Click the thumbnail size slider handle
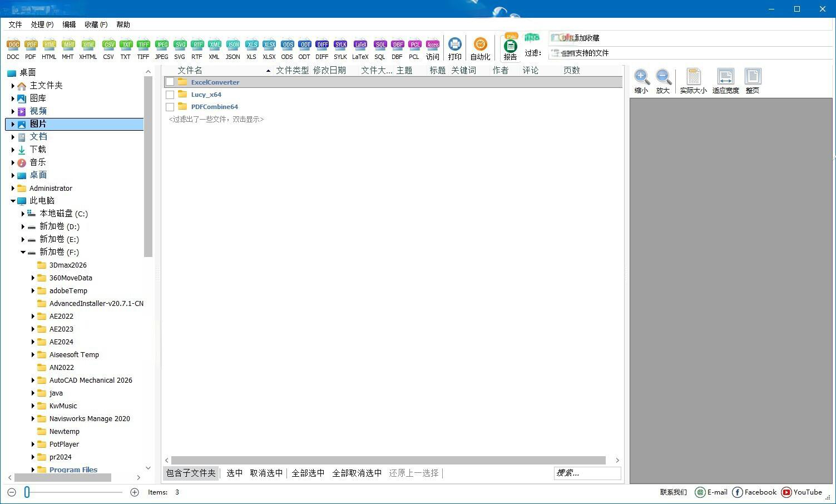836x504 pixels. [27, 492]
